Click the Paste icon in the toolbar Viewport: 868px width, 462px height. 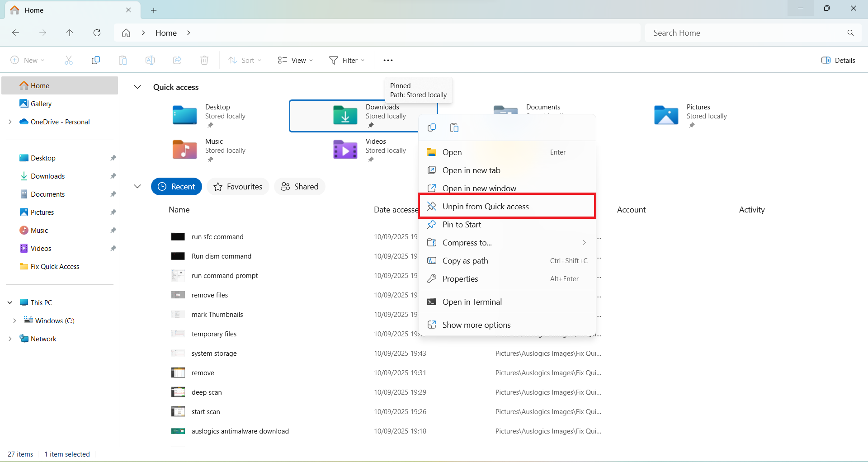coord(123,60)
